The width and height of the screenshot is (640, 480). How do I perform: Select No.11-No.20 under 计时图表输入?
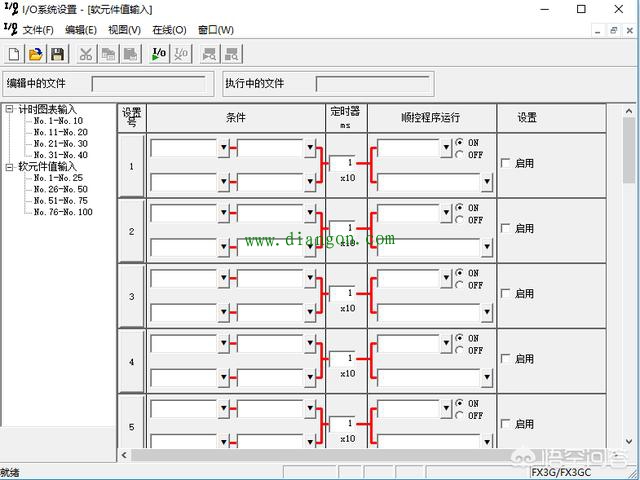(x=60, y=132)
